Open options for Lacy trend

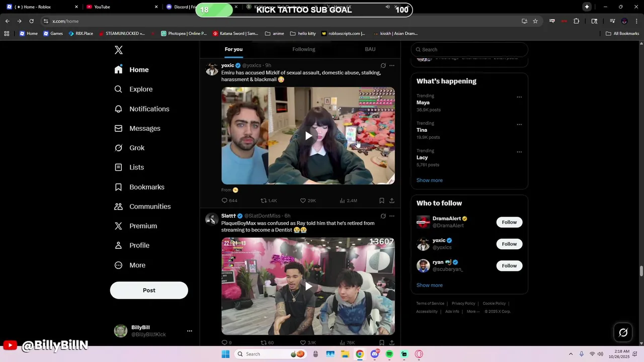click(x=519, y=152)
